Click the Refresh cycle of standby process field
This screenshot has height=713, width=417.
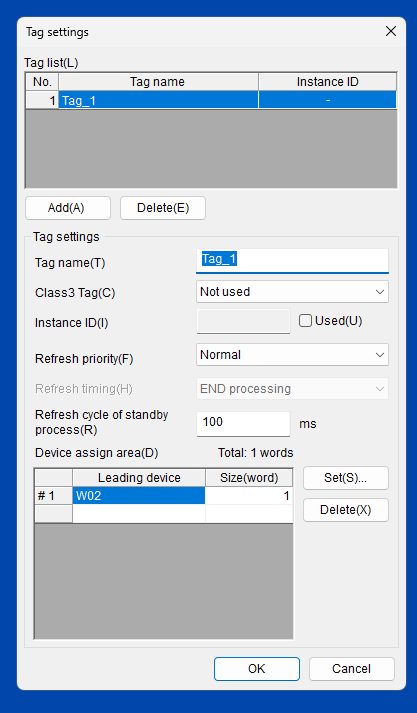pos(243,423)
